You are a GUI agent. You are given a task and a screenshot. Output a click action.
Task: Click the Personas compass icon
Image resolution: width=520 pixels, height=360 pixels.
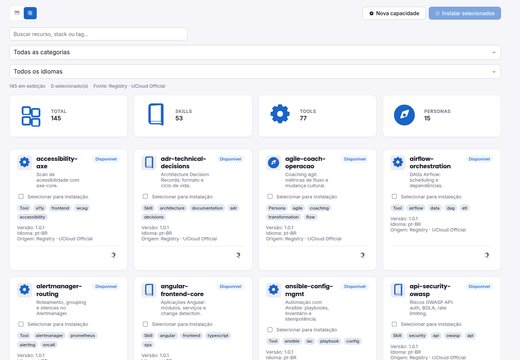coord(404,115)
